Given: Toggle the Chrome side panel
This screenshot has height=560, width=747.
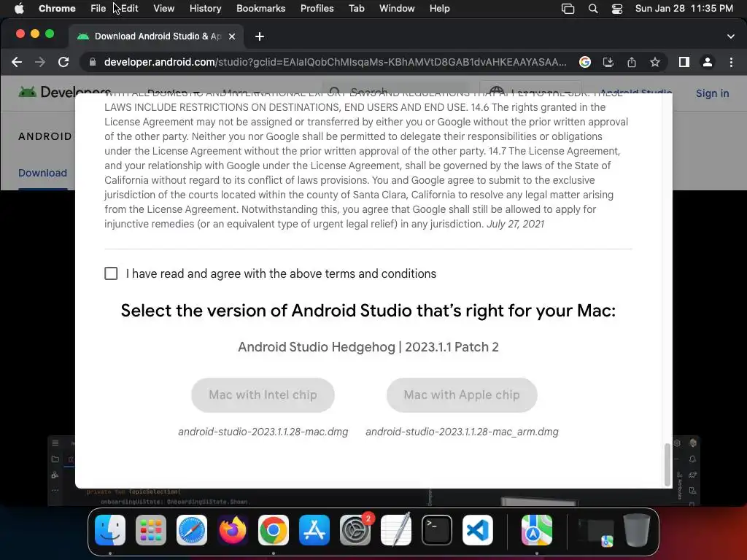Looking at the screenshot, I should 684,62.
